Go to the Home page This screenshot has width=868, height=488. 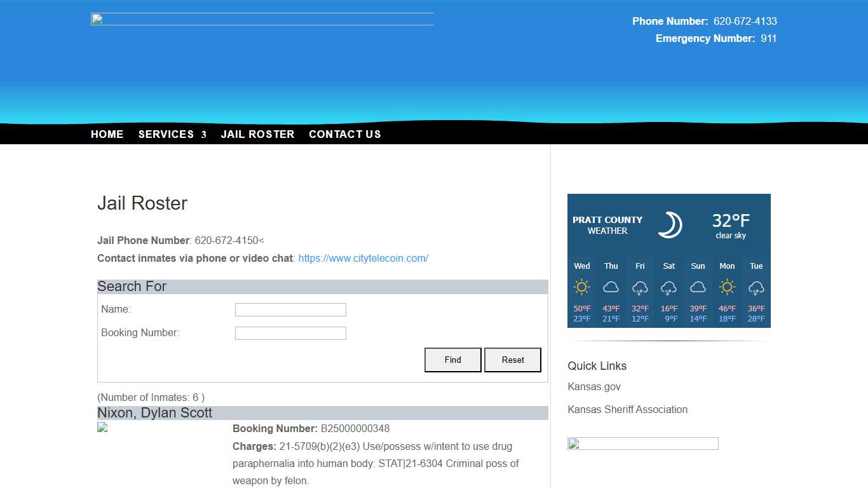click(107, 134)
